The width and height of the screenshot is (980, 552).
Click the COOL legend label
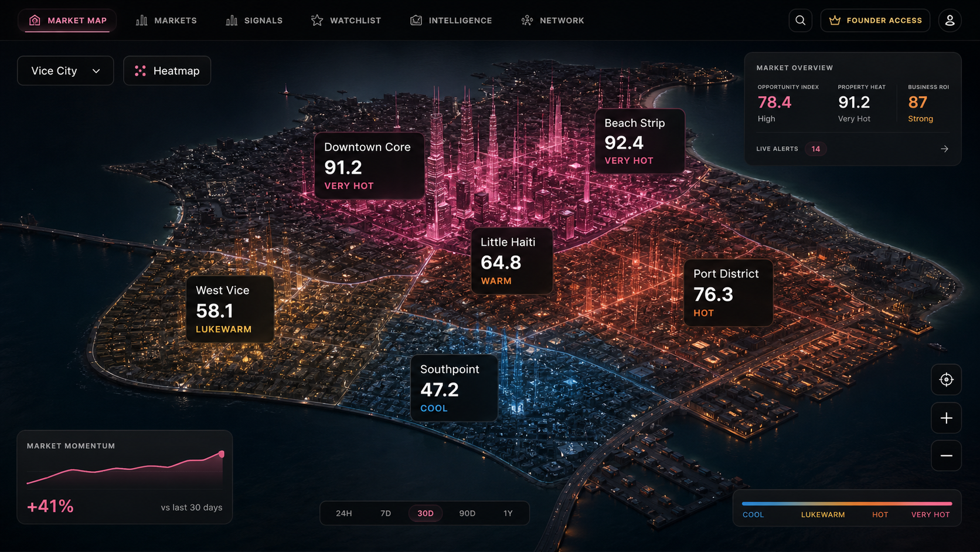click(753, 515)
